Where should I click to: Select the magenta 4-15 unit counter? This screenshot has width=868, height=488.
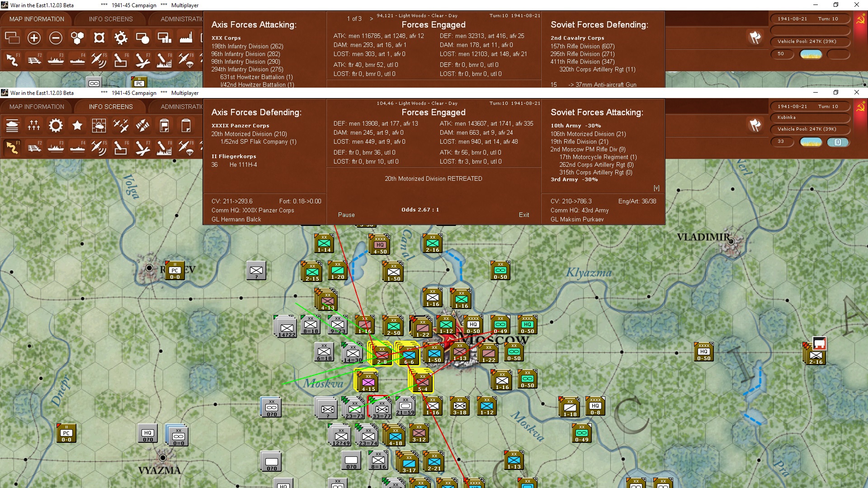coord(368,381)
